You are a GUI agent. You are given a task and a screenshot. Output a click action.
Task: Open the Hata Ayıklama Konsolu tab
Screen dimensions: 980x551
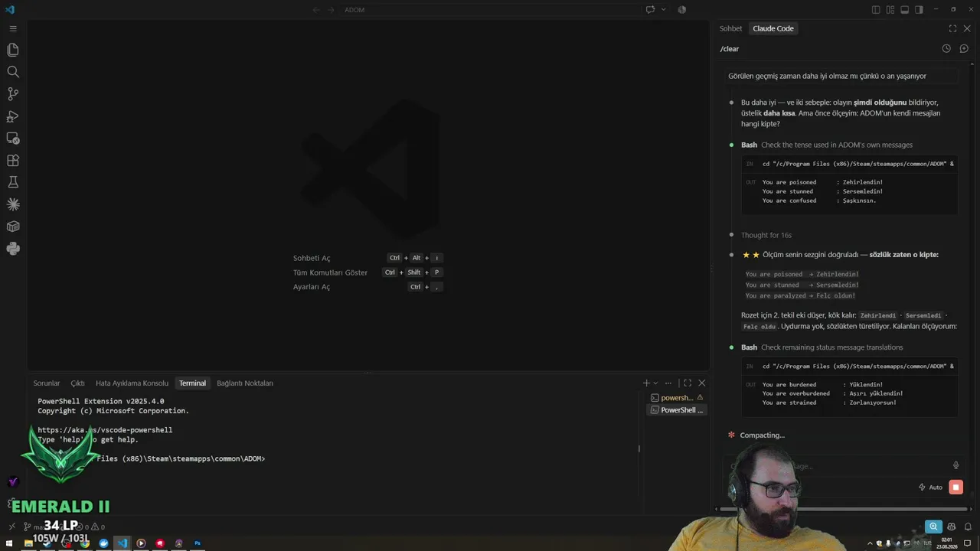click(132, 383)
